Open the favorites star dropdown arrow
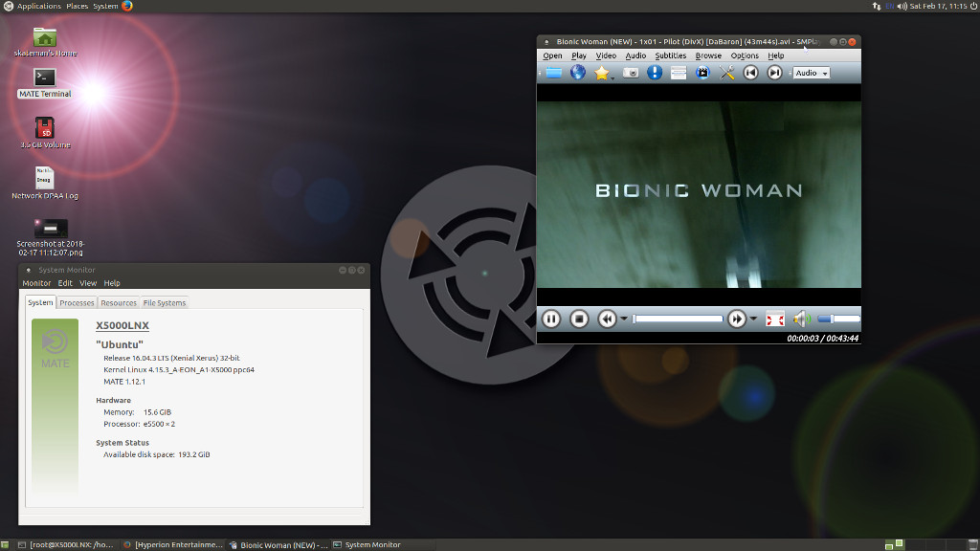This screenshot has width=980, height=551. coord(613,77)
